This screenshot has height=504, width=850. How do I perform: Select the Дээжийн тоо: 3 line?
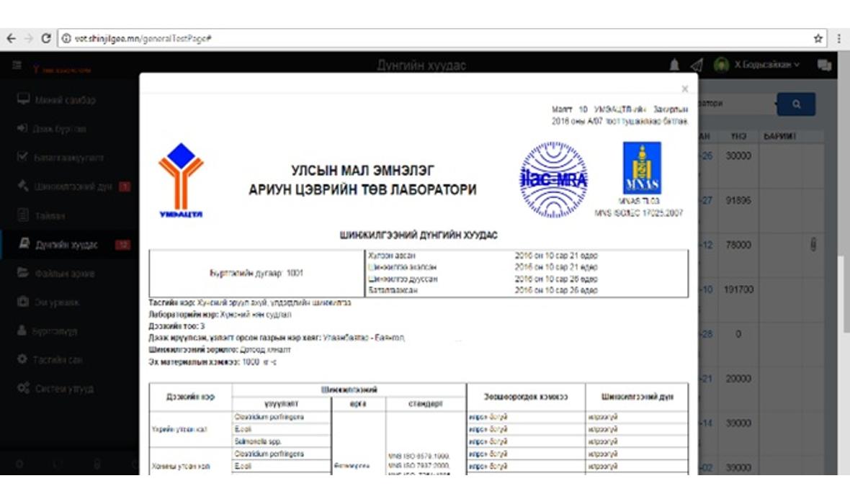(176, 326)
